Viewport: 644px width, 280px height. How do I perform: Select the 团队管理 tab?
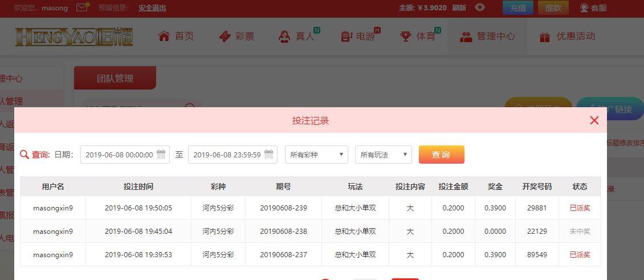pyautogui.click(x=115, y=79)
